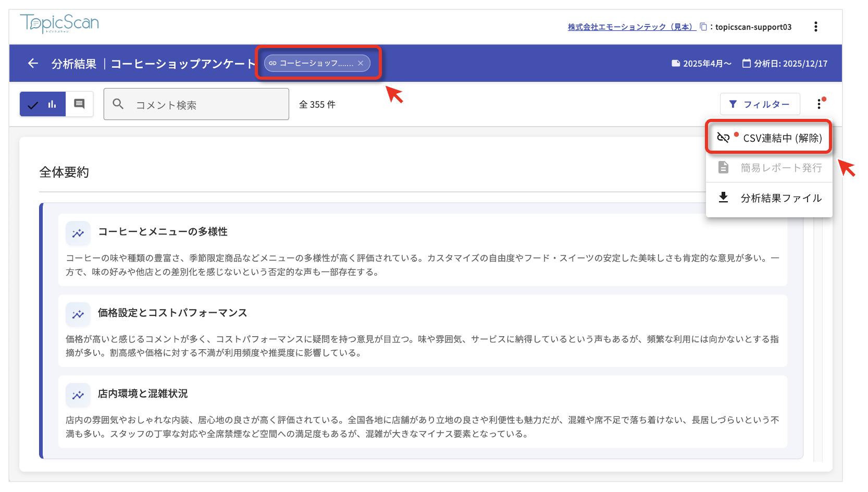Viewport: 868px width, 492px height.
Task: Open 株式会社エモーションテック（見本） link
Action: click(x=631, y=27)
